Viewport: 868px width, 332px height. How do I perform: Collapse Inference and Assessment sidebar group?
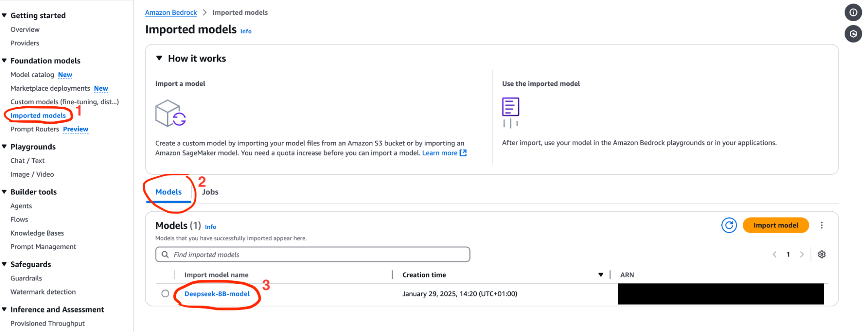coord(4,309)
